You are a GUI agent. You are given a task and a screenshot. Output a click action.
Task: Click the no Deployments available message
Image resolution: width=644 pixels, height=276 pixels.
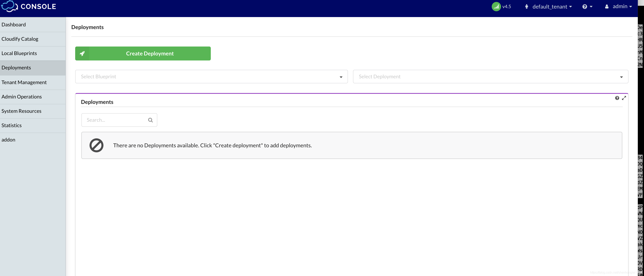coord(212,146)
